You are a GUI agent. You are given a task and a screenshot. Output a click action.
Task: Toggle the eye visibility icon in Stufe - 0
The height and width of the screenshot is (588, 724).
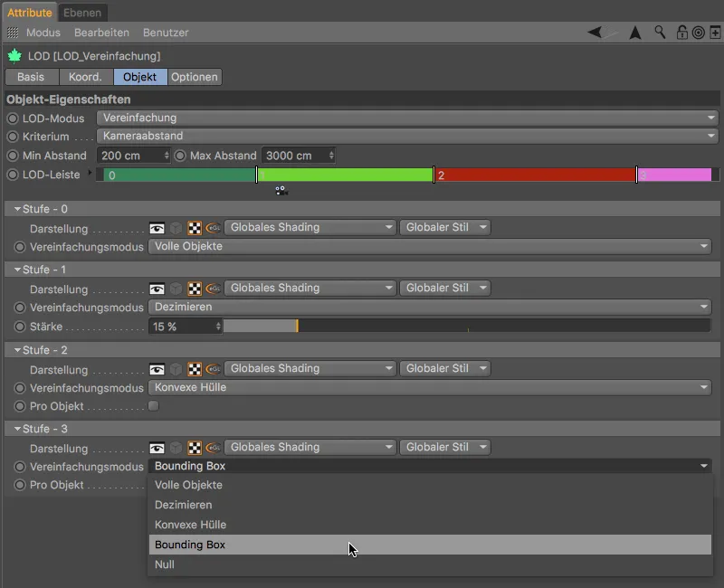click(x=157, y=228)
